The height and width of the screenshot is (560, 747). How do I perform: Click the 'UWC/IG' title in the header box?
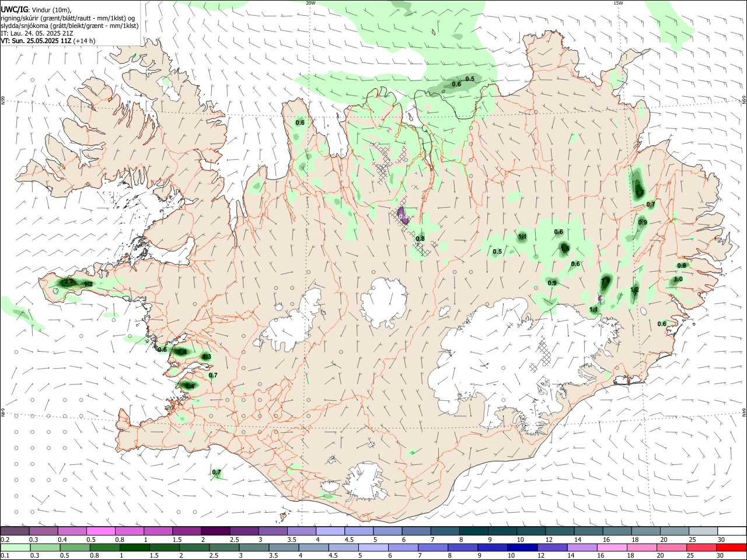(15, 8)
